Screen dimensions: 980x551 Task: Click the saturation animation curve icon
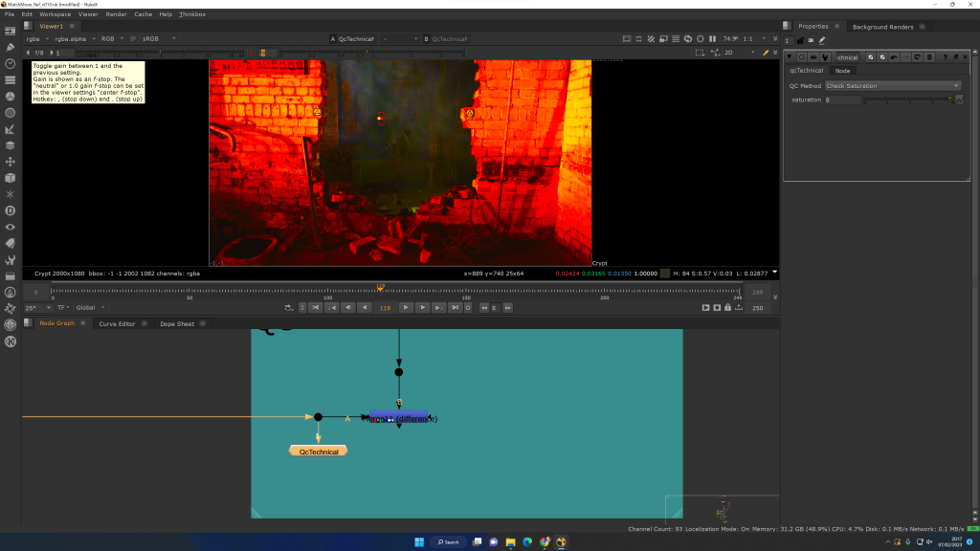(960, 99)
